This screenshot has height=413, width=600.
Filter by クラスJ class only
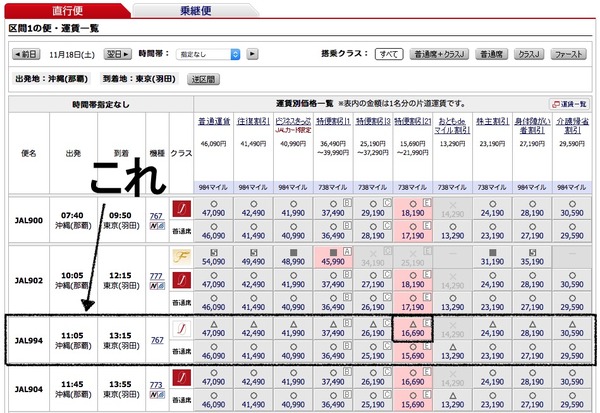(x=529, y=54)
